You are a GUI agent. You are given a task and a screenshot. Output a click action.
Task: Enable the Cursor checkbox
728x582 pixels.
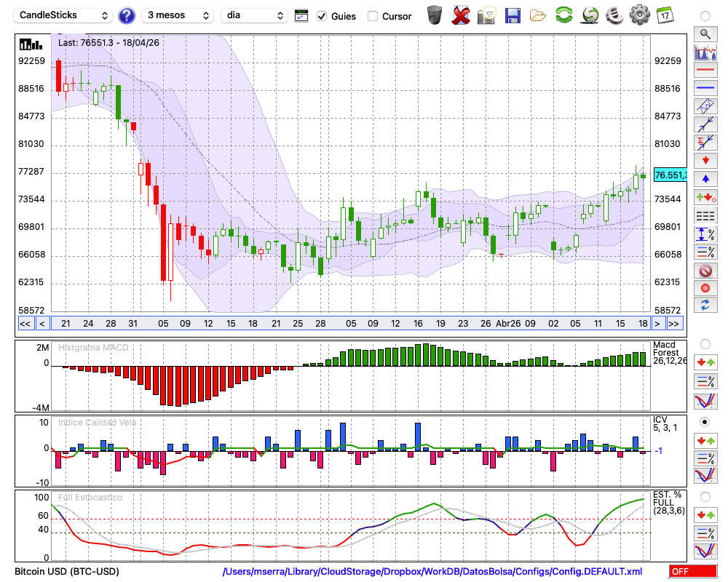[x=372, y=16]
